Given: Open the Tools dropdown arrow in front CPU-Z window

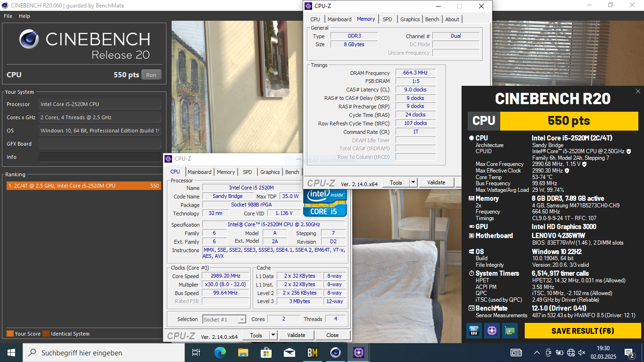Looking at the screenshot, I should click(273, 335).
